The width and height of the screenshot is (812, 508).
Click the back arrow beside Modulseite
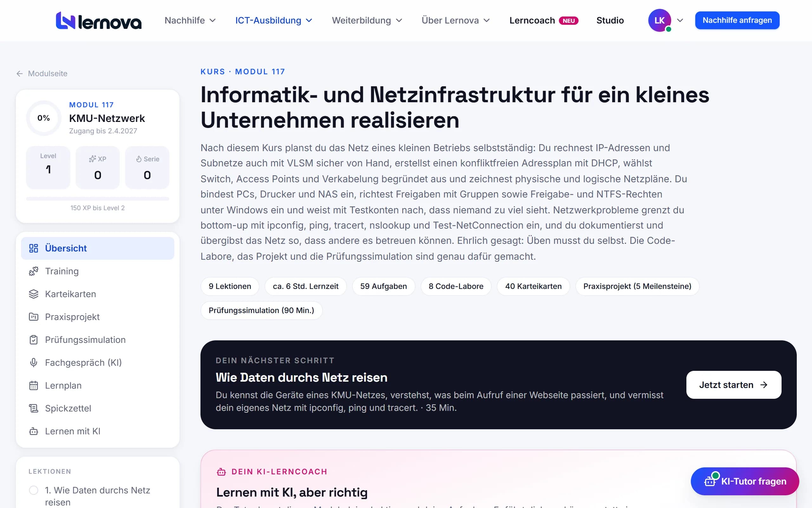(x=19, y=74)
